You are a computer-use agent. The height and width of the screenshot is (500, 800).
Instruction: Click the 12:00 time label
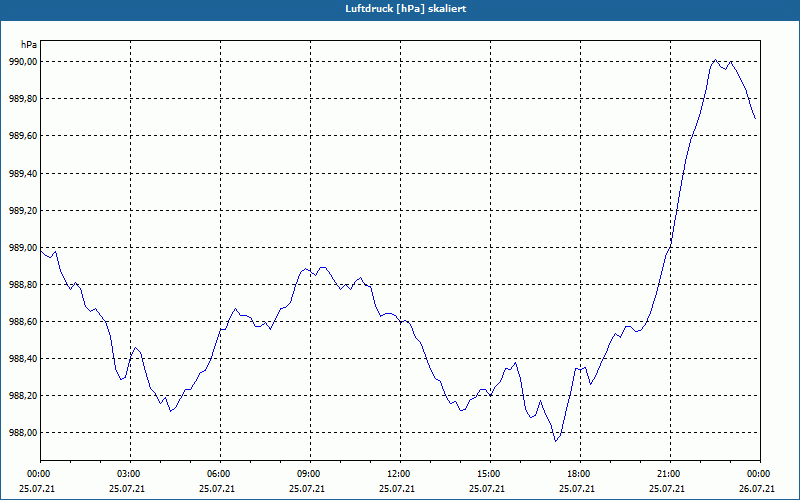pyautogui.click(x=400, y=474)
